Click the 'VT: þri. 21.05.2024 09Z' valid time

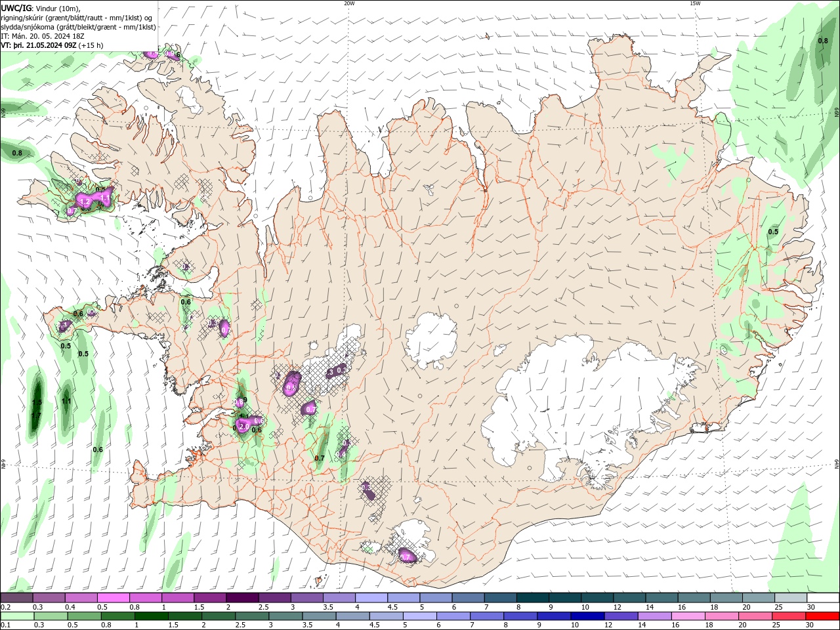point(39,45)
